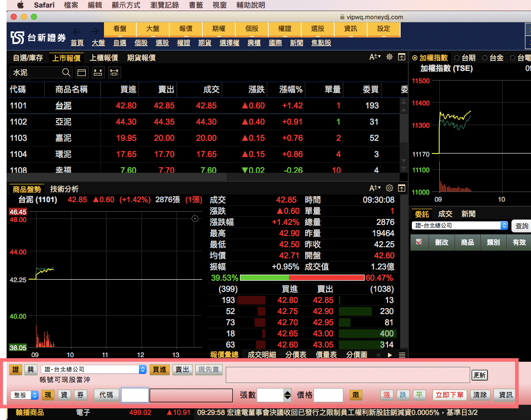This screenshot has height=420, width=531.
Task: Switch to the 期貨報價 tab
Action: (141, 58)
